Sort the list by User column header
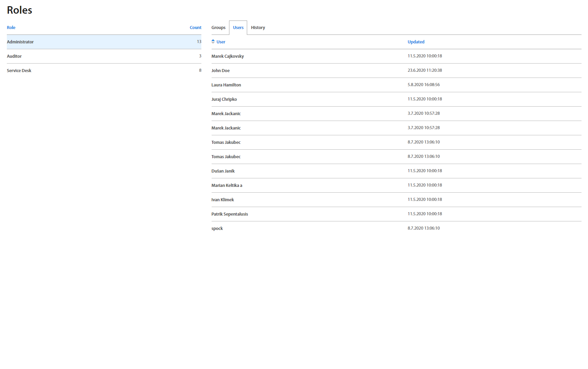Image resolution: width=588 pixels, height=369 pixels. (221, 42)
